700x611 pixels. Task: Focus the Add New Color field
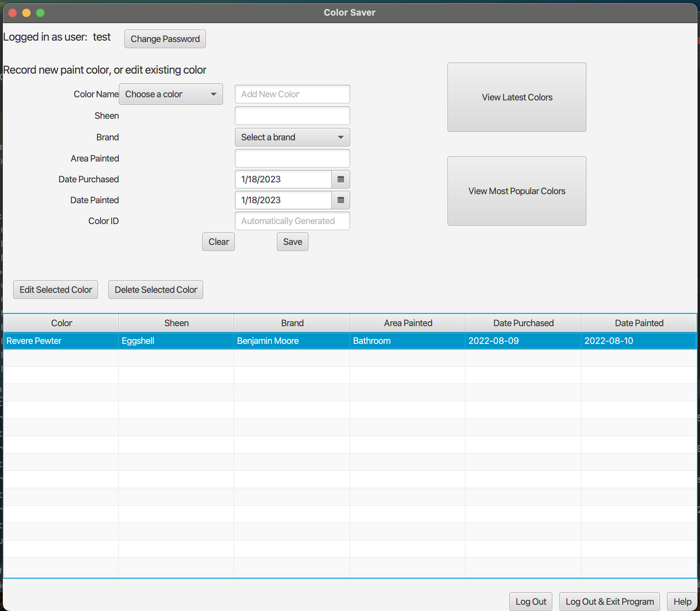(x=292, y=94)
